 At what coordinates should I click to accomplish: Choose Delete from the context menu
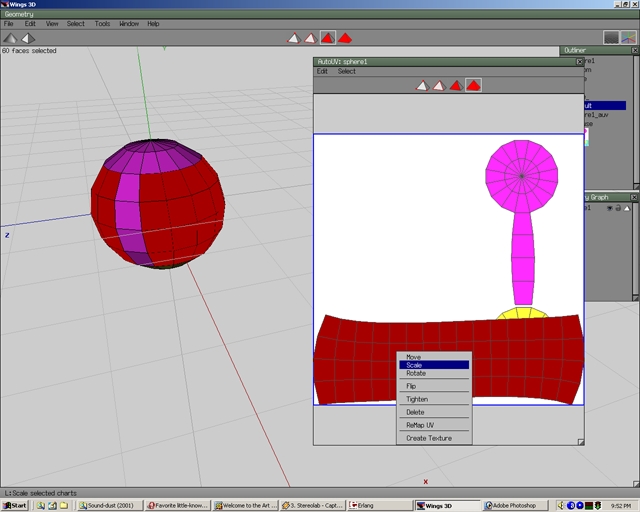click(434, 412)
